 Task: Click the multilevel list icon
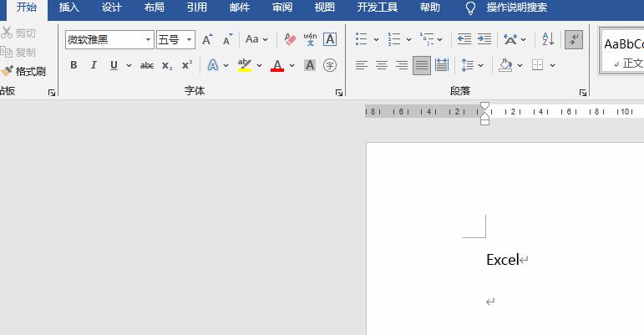[427, 39]
